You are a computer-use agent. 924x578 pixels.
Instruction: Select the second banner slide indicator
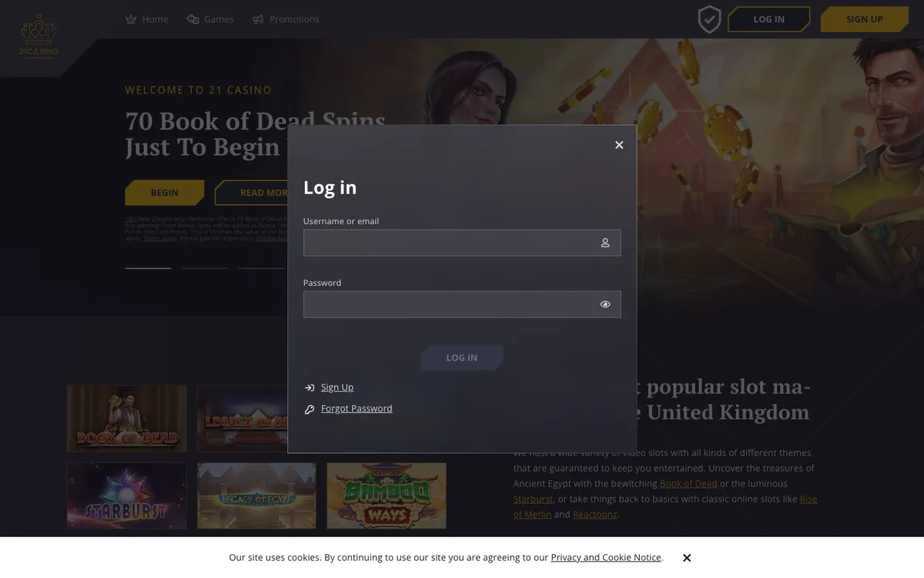tap(205, 268)
